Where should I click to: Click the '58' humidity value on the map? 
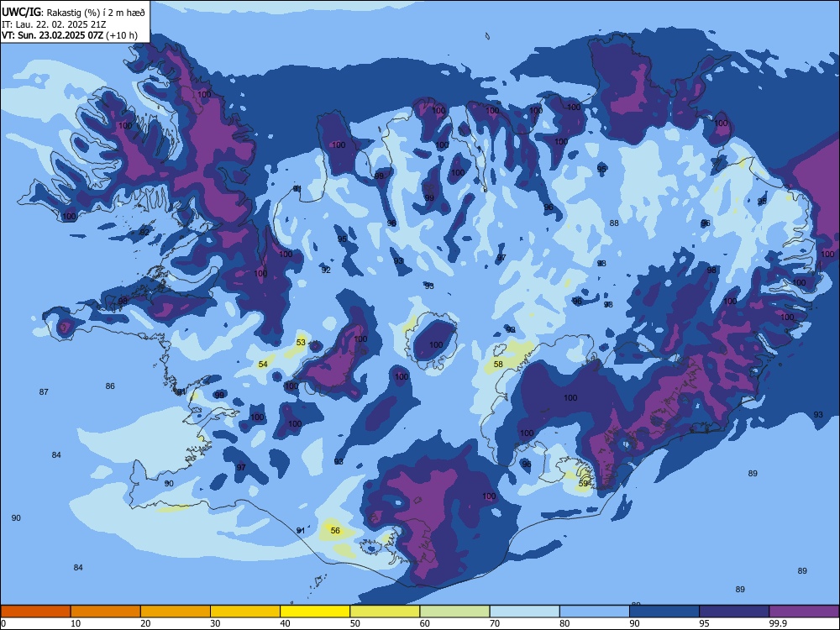(x=498, y=365)
